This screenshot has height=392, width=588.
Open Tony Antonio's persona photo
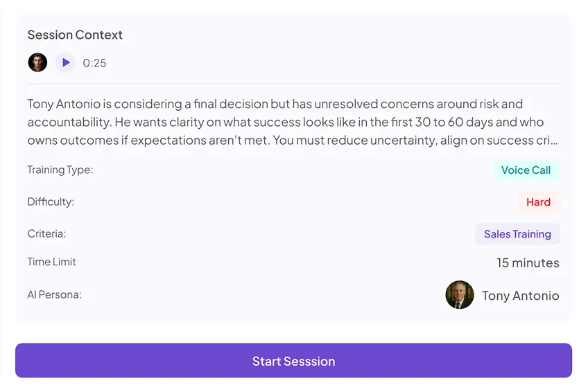point(460,295)
